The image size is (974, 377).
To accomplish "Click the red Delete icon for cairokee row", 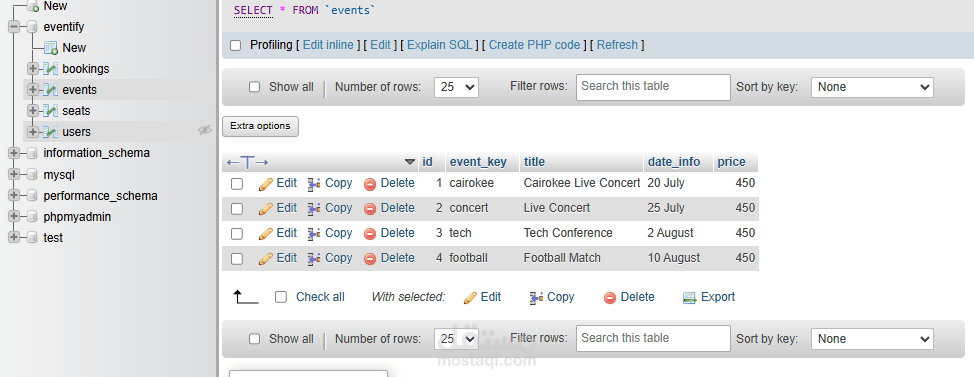I will (x=370, y=184).
